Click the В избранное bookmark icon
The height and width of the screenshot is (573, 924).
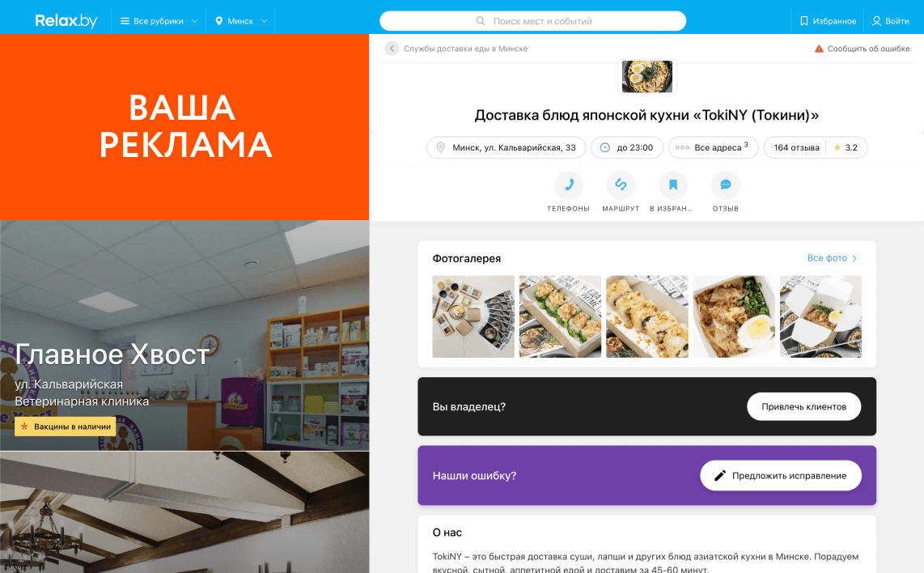673,185
